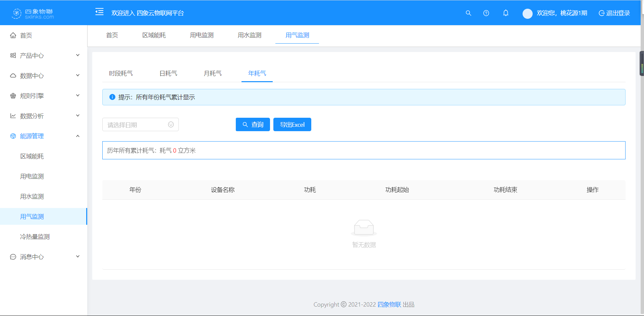This screenshot has height=316, width=644.
Task: Select the 规则引擎 gear icon in sidebar
Action: click(x=13, y=96)
